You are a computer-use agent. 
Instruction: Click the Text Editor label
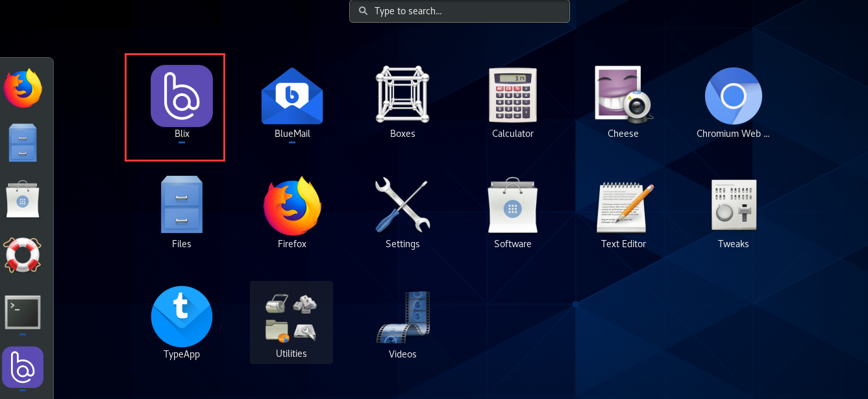click(x=623, y=244)
